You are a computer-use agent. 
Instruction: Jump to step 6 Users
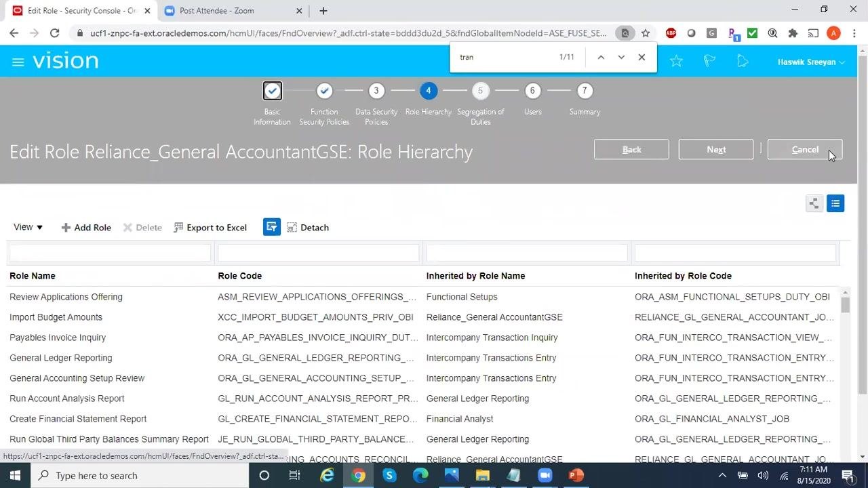pos(532,91)
